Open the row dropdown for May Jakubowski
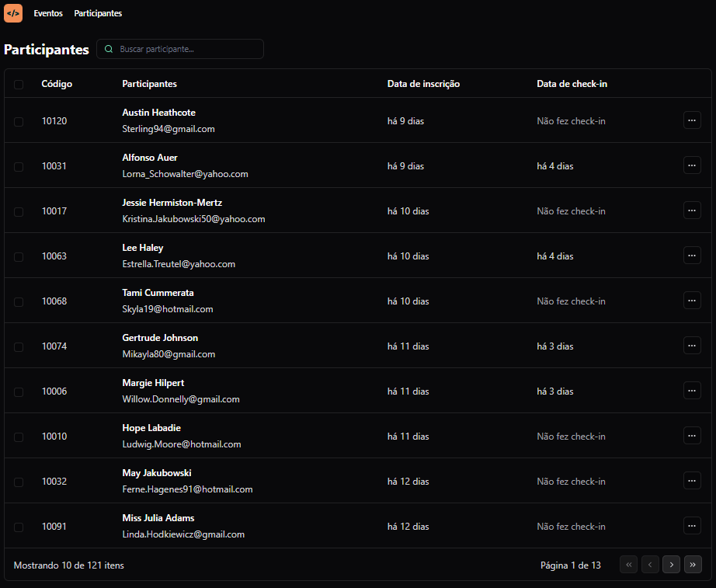Screen dimensions: 716x588 pyautogui.click(x=692, y=480)
